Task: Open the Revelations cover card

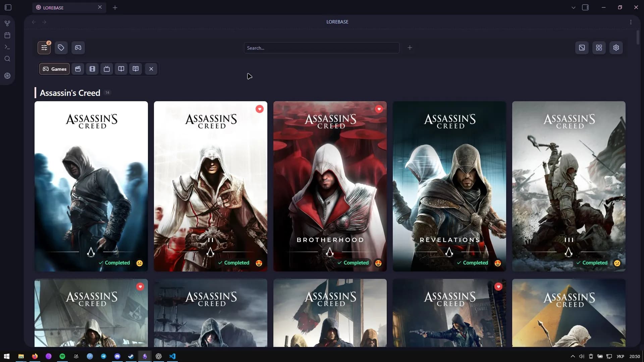Action: click(x=449, y=186)
